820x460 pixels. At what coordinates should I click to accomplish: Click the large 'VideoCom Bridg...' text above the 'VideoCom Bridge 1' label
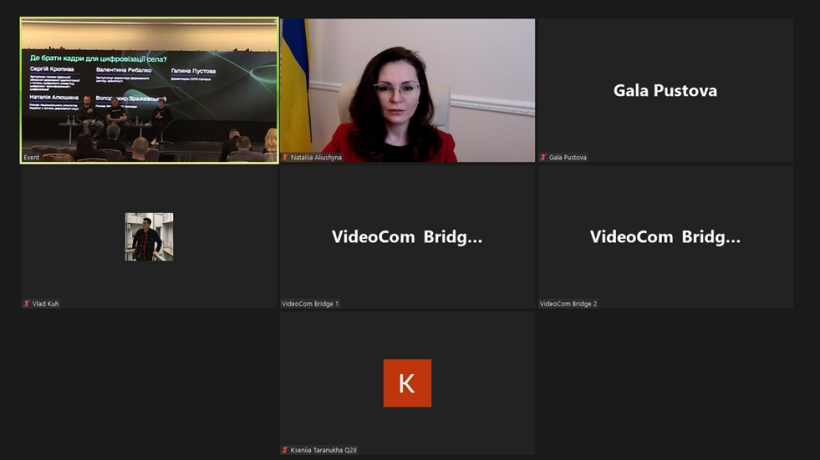(x=407, y=237)
